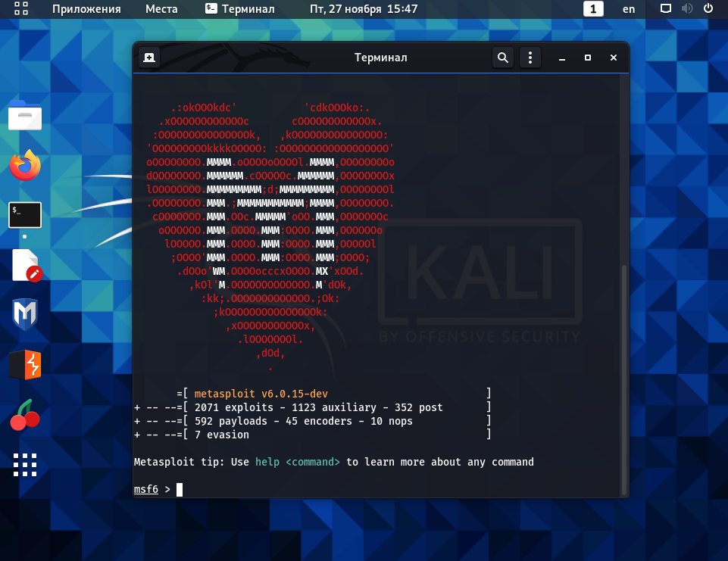The width and height of the screenshot is (728, 561).
Task: Maximize the Терминал window
Action: (x=588, y=58)
